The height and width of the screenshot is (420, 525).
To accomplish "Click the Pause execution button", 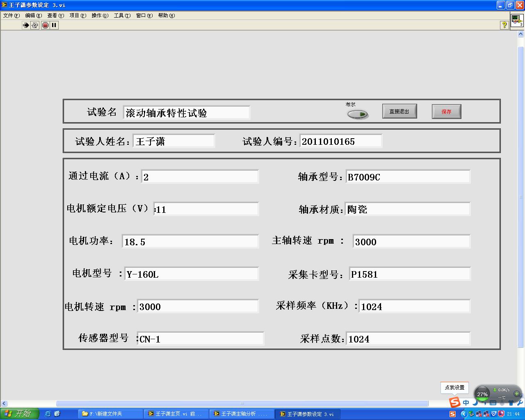I will pos(54,25).
